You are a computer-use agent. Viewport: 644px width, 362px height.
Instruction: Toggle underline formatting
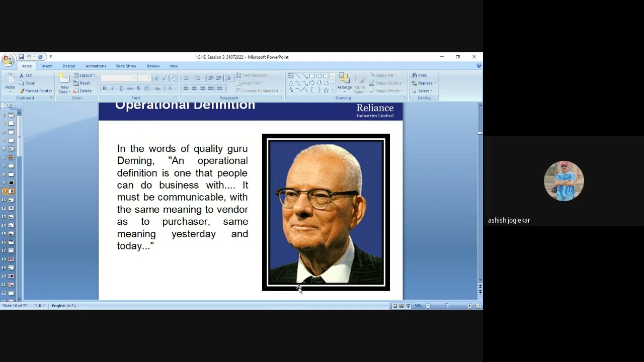[x=121, y=88]
